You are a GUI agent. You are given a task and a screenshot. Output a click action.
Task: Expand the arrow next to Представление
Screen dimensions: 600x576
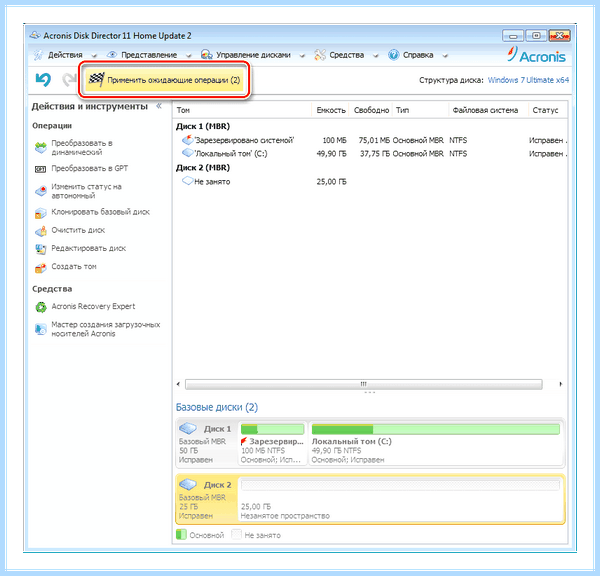(188, 56)
